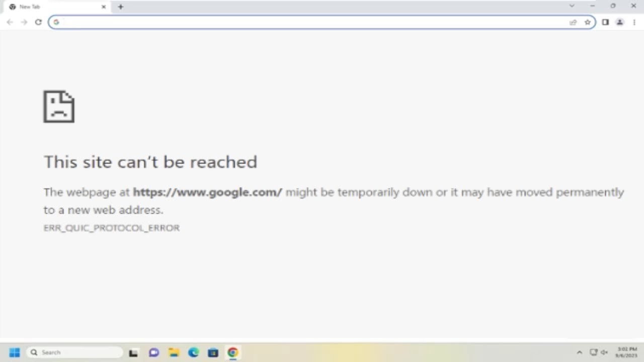Screen dimensions: 644x362
Task: Expand the tab search chevron
Action: (x=572, y=6)
